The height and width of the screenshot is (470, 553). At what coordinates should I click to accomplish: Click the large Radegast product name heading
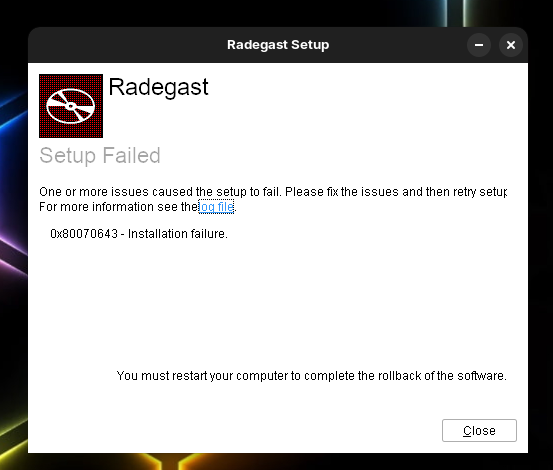(158, 87)
